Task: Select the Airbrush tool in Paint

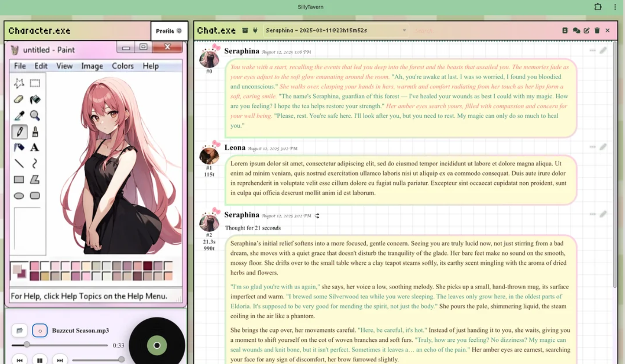Action: click(19, 148)
